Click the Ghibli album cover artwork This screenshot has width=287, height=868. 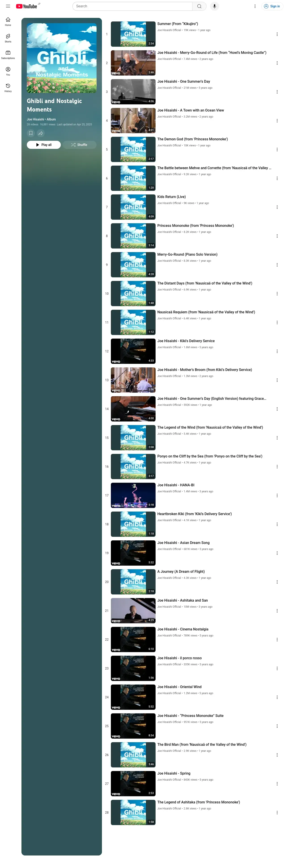(x=62, y=58)
